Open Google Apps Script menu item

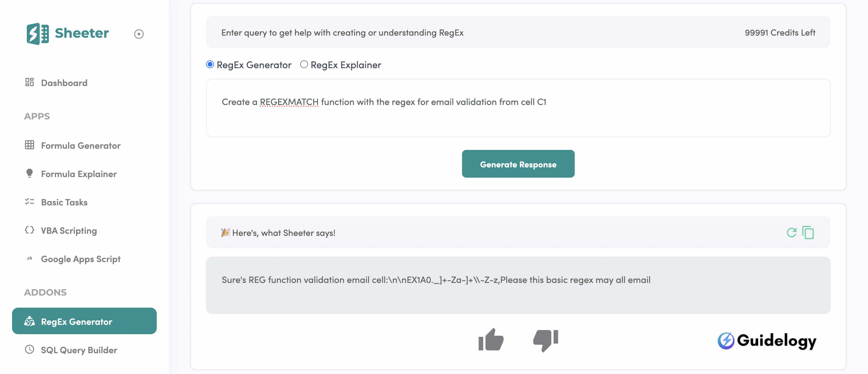[x=80, y=259]
